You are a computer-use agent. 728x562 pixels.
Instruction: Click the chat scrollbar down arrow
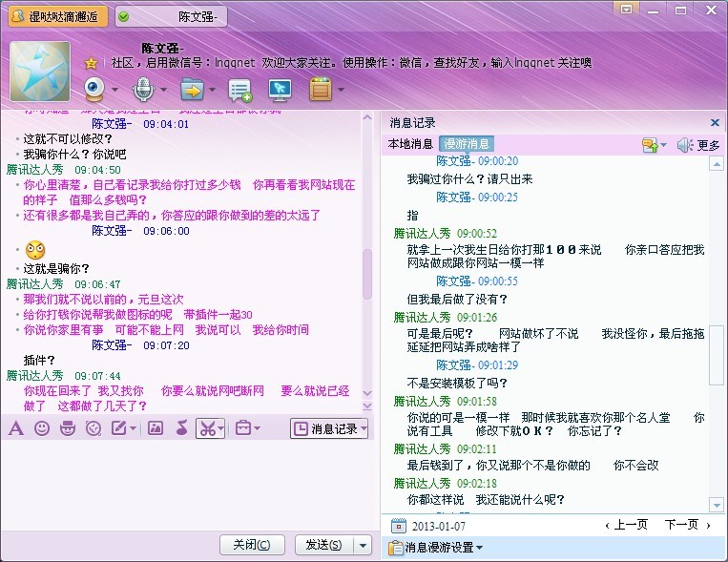click(x=367, y=393)
